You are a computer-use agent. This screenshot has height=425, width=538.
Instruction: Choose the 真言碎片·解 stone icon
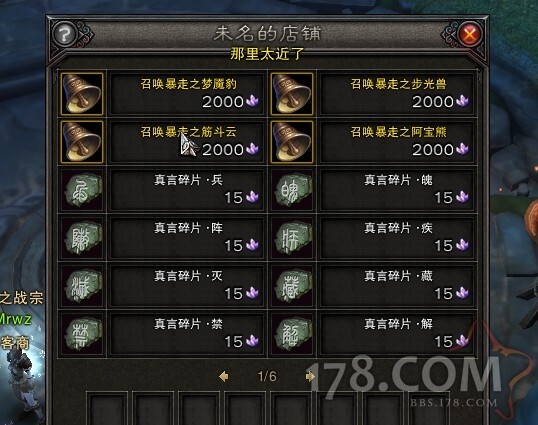click(x=292, y=334)
